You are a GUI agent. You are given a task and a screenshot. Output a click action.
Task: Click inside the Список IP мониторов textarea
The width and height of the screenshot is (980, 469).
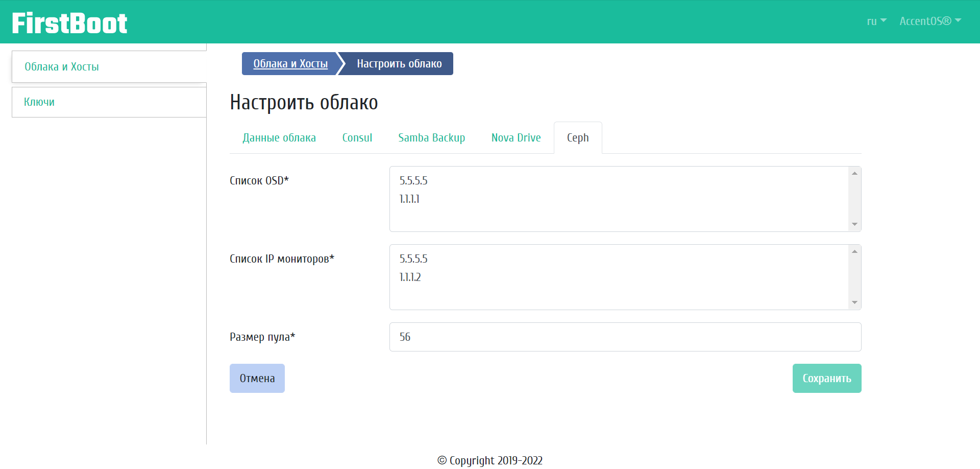pos(619,277)
